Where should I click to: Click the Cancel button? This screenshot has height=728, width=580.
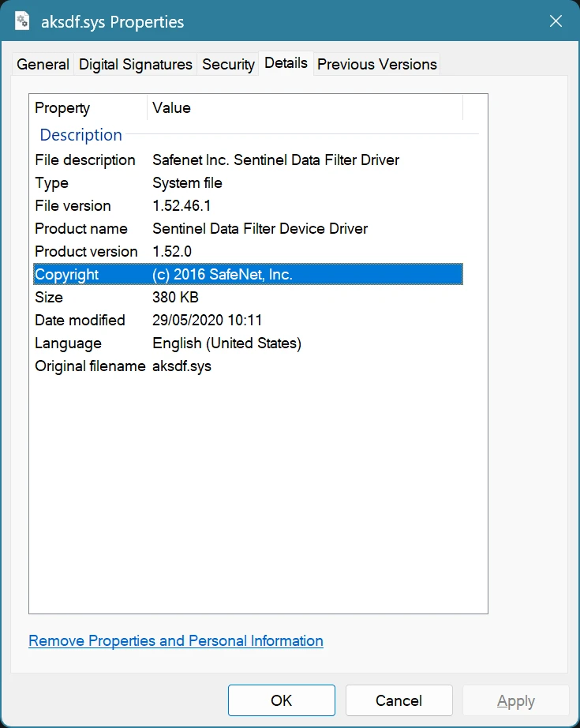(399, 700)
